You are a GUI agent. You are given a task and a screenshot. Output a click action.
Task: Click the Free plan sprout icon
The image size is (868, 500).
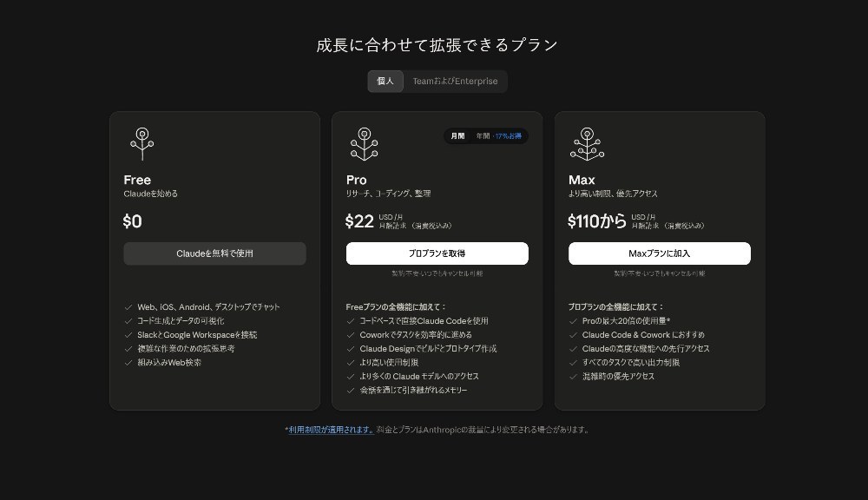[142, 144]
